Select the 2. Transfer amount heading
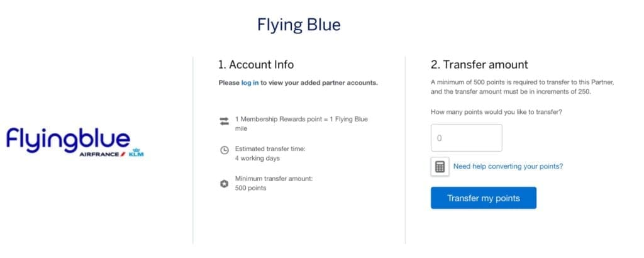This screenshot has width=644, height=258. tap(479, 64)
